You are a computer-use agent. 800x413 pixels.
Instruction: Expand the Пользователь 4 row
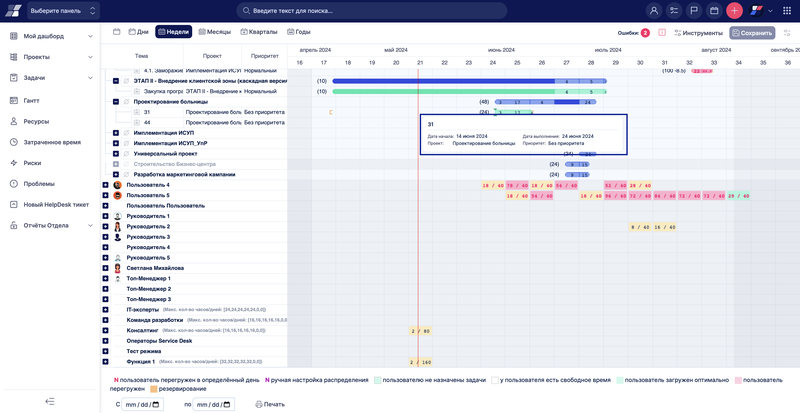pyautogui.click(x=105, y=185)
